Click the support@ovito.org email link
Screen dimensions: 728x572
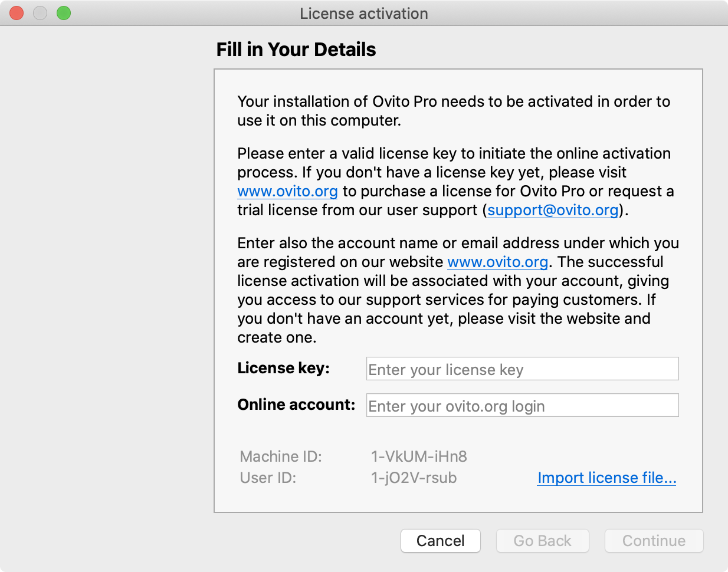point(553,211)
